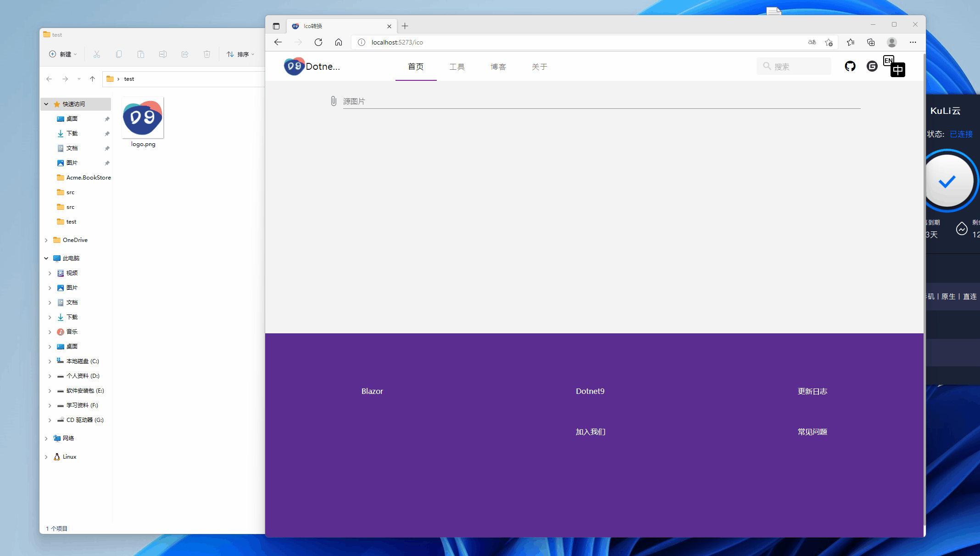The width and height of the screenshot is (980, 556).
Task: Click the 加入我们 link in footer
Action: click(x=590, y=431)
